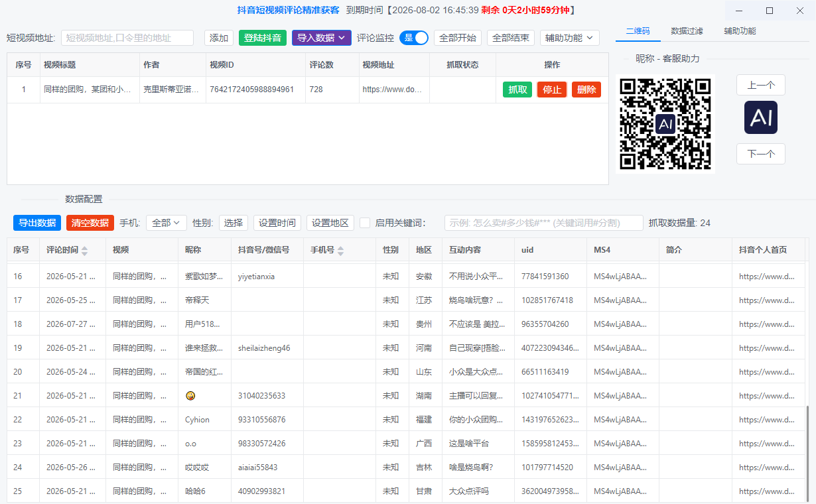The height and width of the screenshot is (504, 816).
Task: Click the red 清空数据 button
Action: (x=90, y=223)
